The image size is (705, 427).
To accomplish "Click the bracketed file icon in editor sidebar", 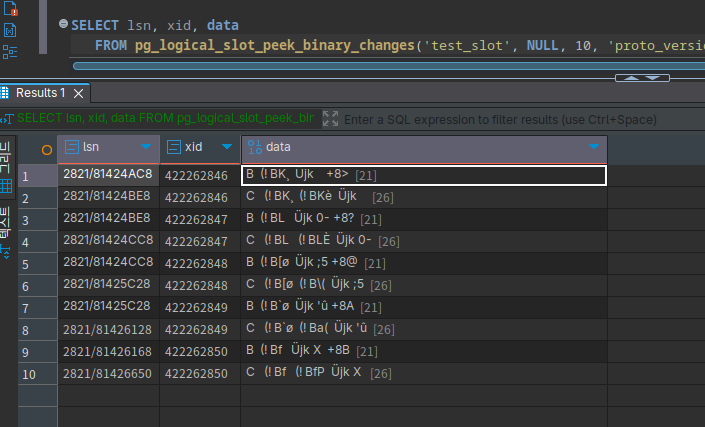I will 11,31.
